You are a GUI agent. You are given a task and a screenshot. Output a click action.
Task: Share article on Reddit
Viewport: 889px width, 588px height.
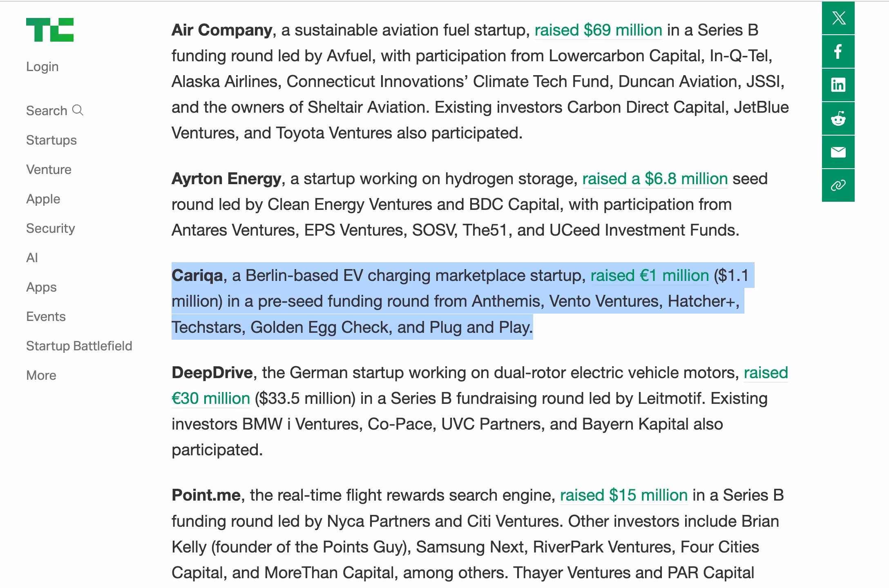tap(838, 119)
